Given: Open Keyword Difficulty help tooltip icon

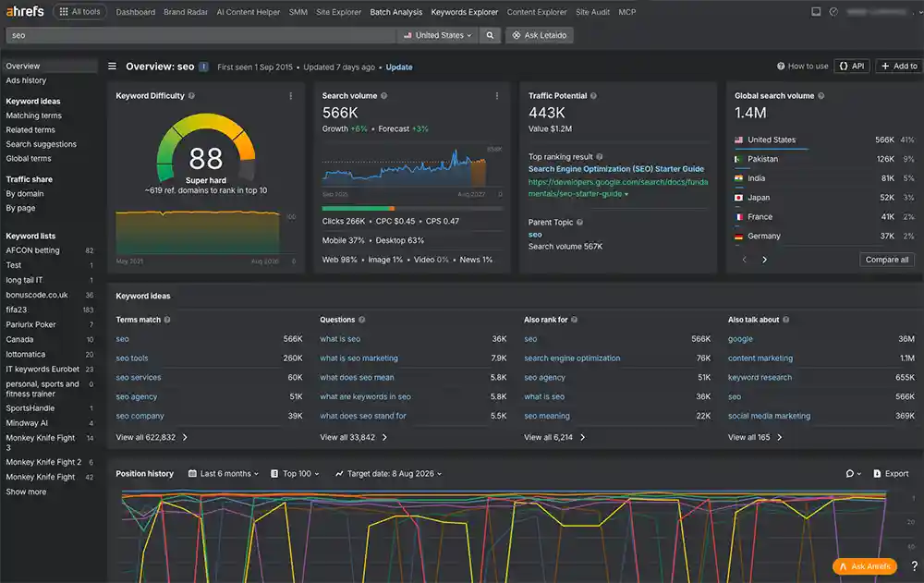Looking at the screenshot, I should [x=191, y=95].
